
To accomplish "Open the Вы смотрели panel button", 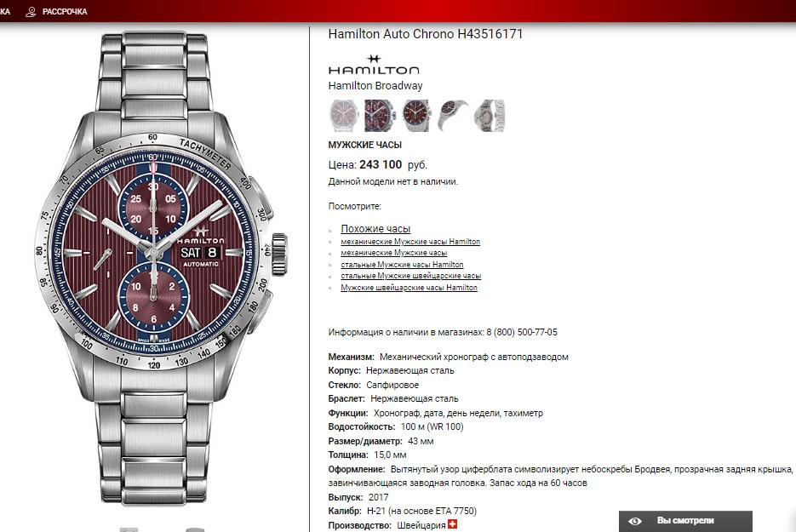I will (685, 521).
